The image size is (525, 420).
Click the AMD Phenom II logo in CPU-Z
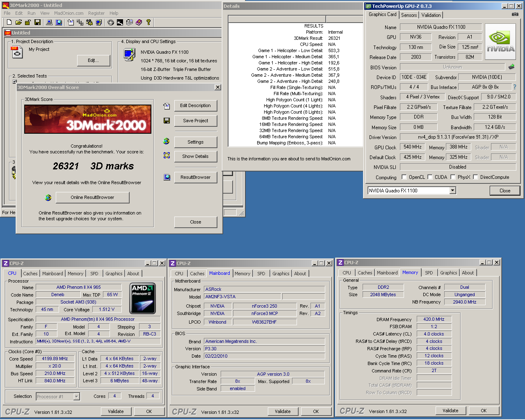[x=142, y=298]
